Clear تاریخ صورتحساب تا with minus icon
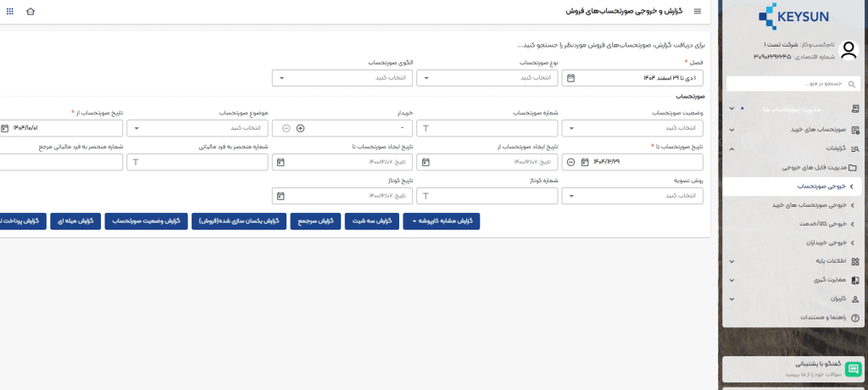 pos(571,162)
